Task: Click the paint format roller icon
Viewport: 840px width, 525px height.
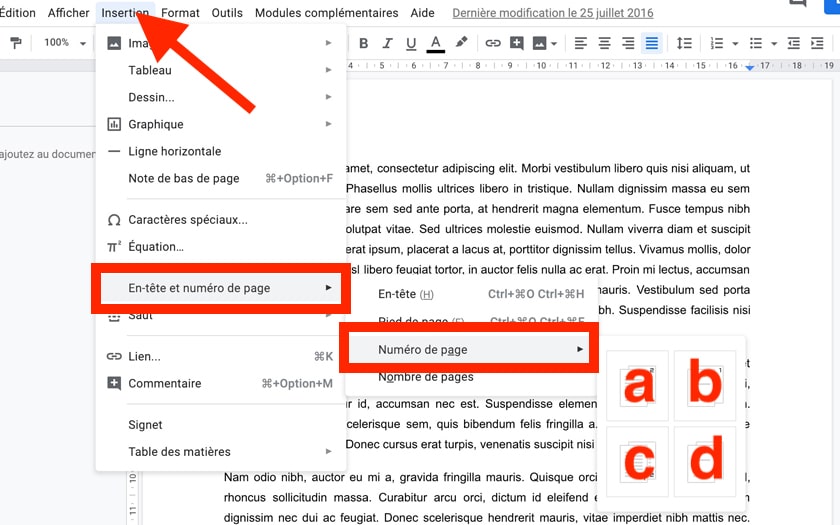Action: pos(16,43)
